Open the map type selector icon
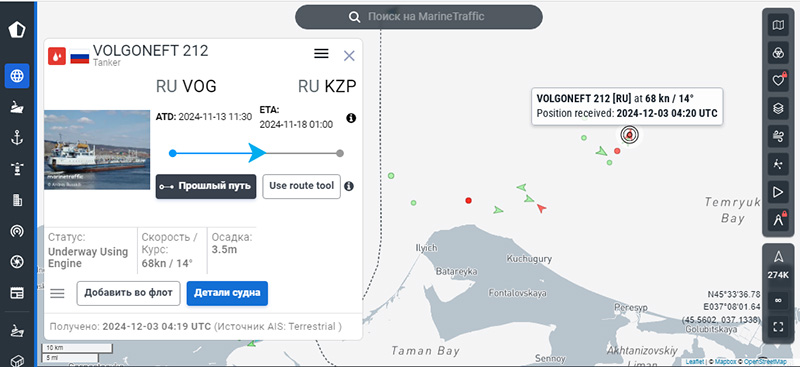Screen dimensions: 800x367 tap(778, 25)
